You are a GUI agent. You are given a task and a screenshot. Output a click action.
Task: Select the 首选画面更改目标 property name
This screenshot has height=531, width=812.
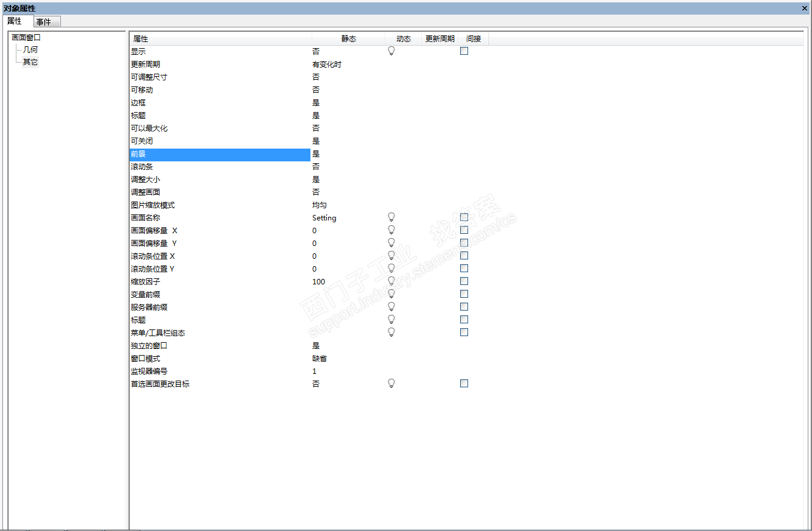[160, 384]
